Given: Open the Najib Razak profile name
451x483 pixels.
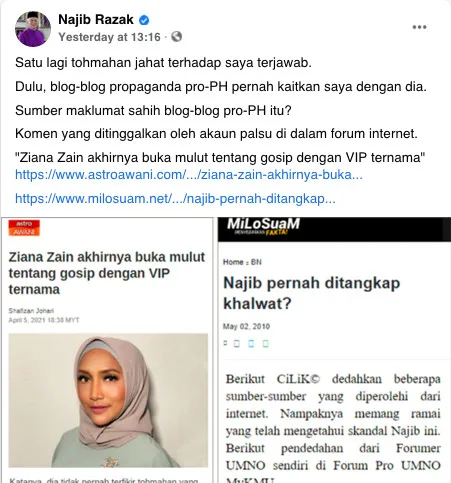Looking at the screenshot, I should pyautogui.click(x=96, y=20).
